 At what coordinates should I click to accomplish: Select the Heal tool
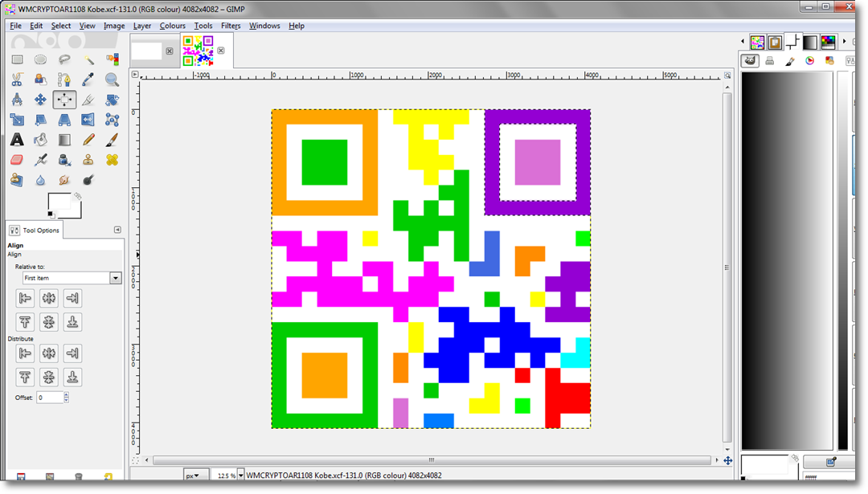pos(112,160)
